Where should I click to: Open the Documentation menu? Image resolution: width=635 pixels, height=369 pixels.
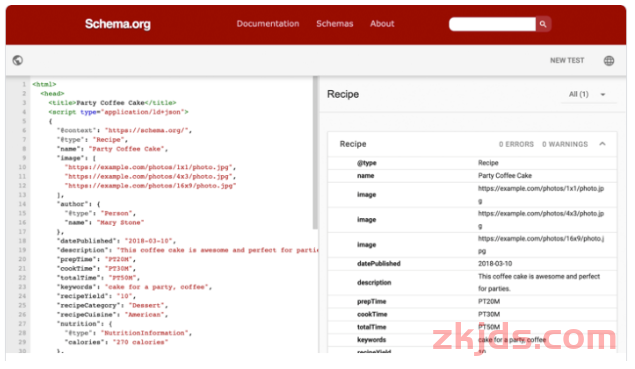[268, 24]
